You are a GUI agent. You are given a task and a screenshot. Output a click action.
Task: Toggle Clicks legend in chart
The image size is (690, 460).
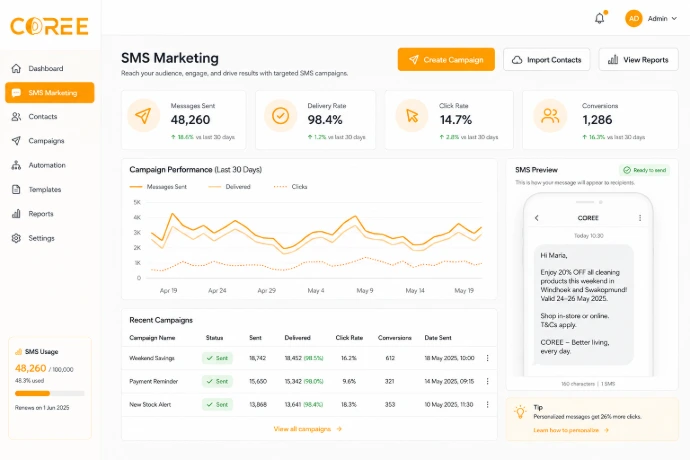290,187
